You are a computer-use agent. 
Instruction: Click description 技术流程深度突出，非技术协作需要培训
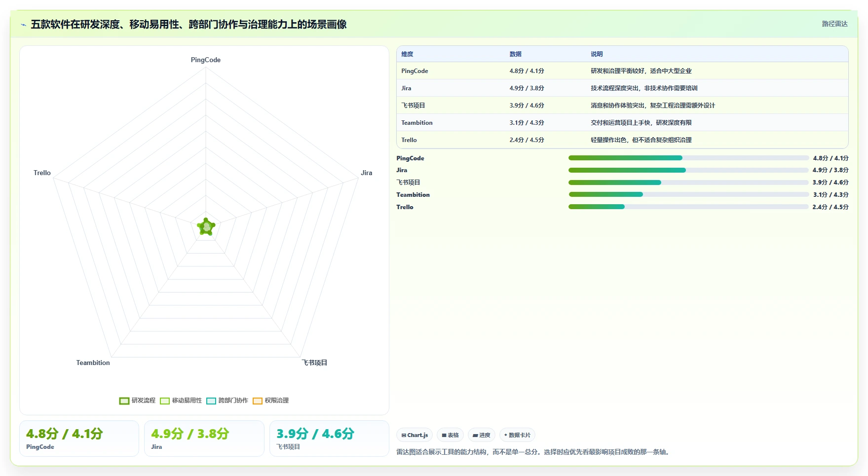tap(644, 88)
